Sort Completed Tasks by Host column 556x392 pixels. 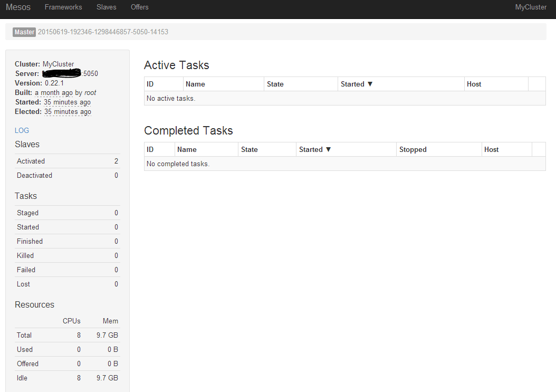coord(491,150)
